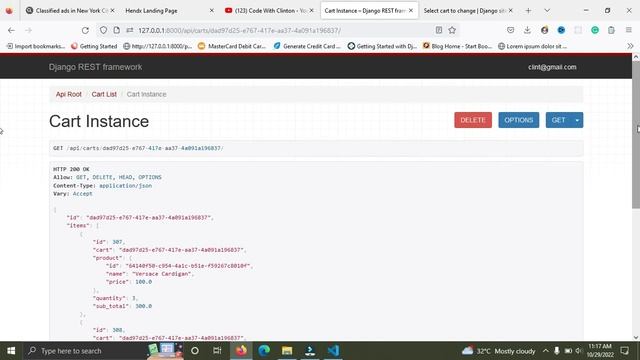The height and width of the screenshot is (360, 640).
Task: Open Visual Studio Code from taskbar
Action: point(333,351)
